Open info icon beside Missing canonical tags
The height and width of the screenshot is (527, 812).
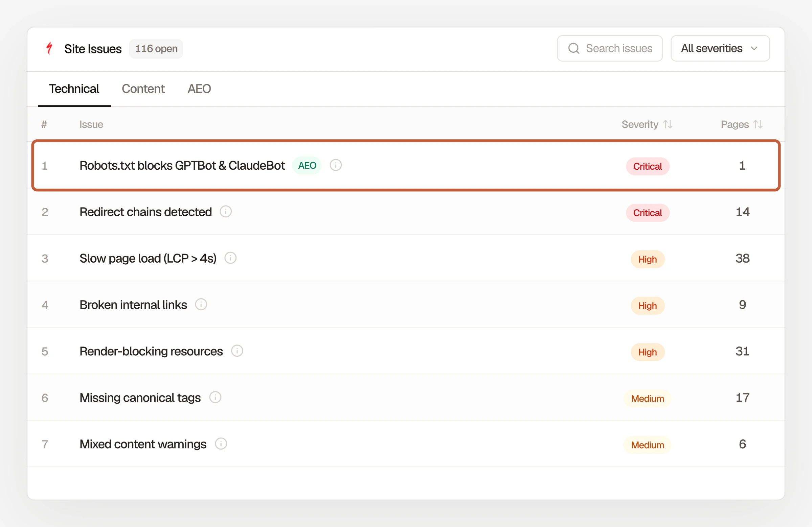(215, 398)
